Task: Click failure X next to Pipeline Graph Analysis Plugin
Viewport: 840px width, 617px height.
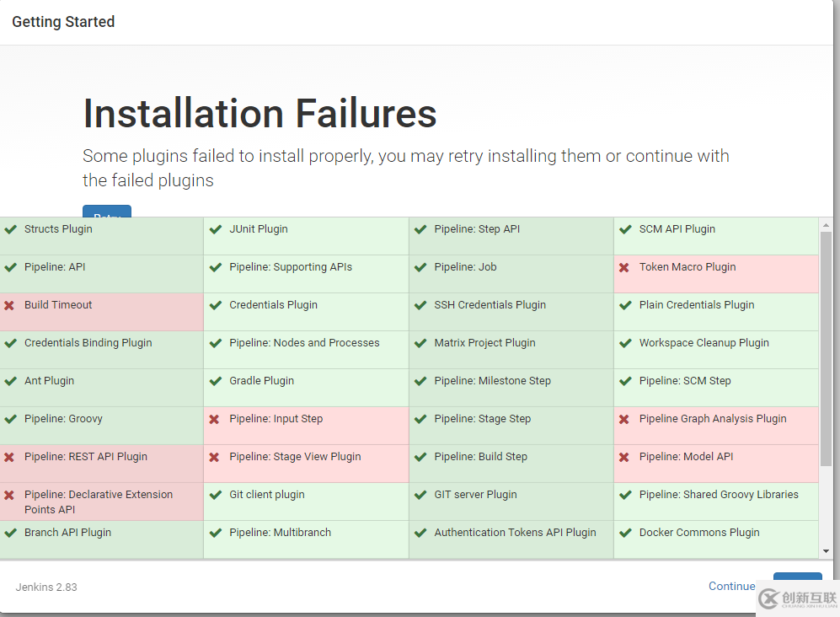Action: 624,419
